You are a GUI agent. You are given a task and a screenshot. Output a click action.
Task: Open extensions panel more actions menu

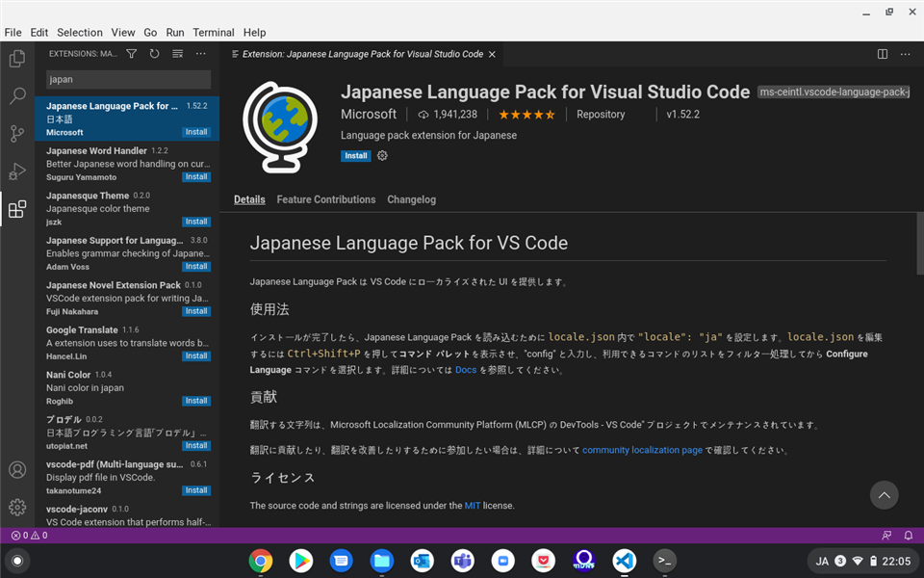point(201,54)
